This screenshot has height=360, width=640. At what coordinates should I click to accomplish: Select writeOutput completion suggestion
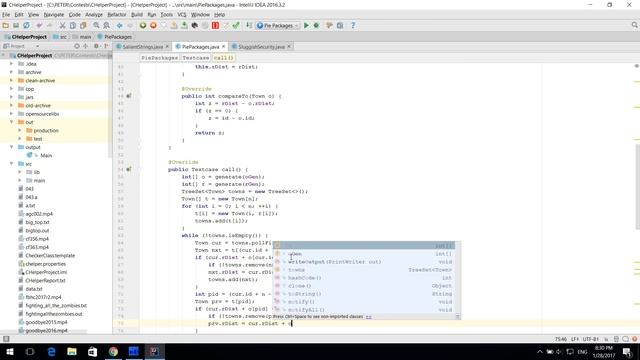pyautogui.click(x=367, y=262)
